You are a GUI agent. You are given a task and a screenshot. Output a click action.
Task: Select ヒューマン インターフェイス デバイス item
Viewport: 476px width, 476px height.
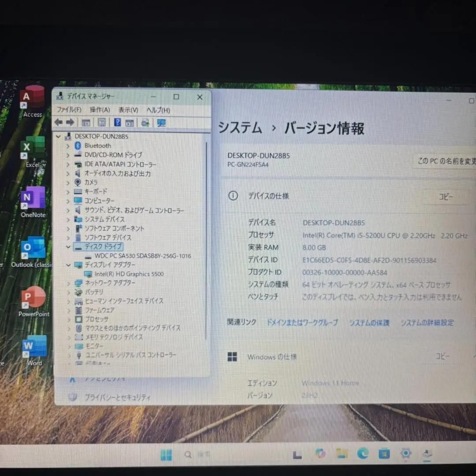(124, 301)
